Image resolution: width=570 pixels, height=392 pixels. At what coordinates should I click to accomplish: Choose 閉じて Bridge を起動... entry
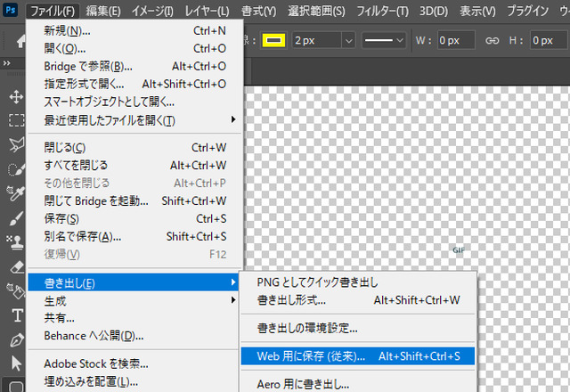tap(134, 201)
